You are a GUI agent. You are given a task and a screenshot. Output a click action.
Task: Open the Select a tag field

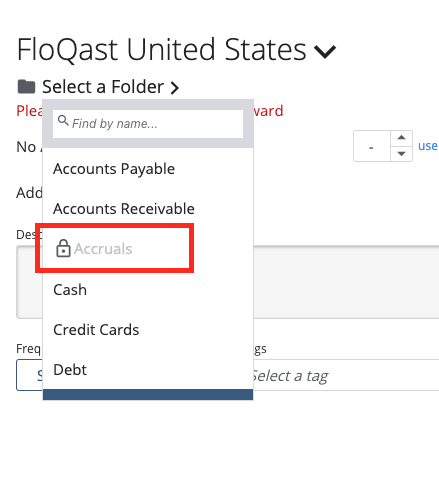pyautogui.click(x=346, y=375)
